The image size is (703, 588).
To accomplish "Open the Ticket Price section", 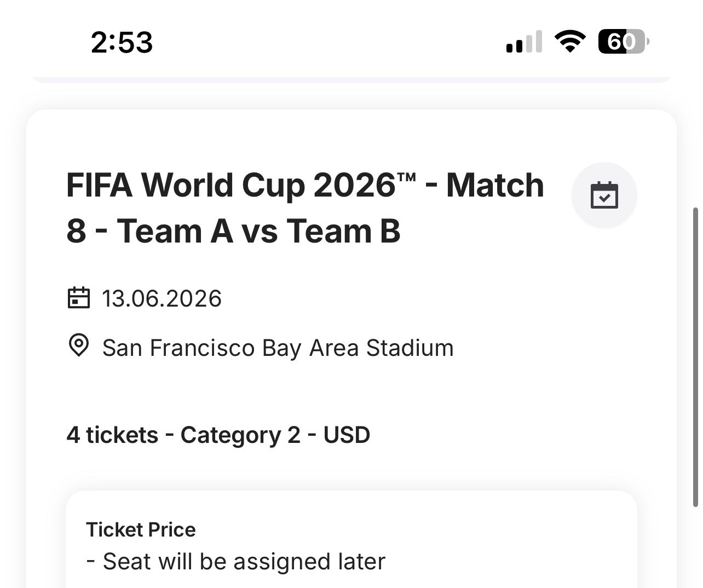I will [x=140, y=529].
